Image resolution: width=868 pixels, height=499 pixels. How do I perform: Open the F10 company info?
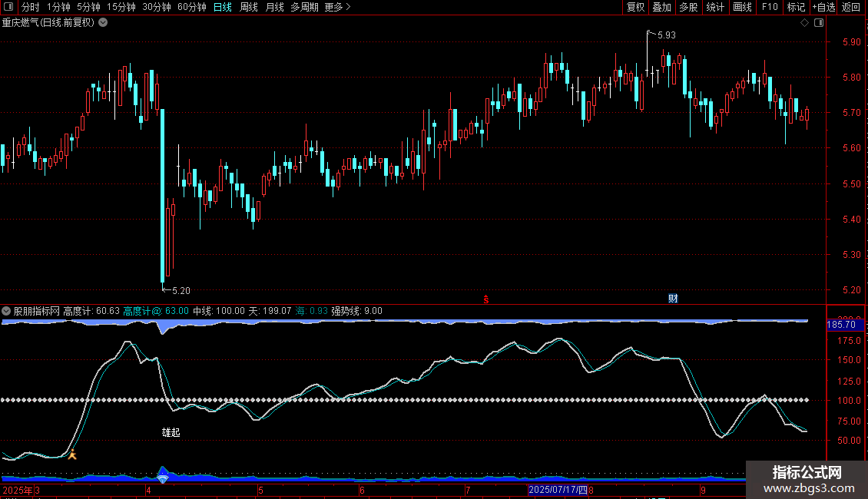coord(769,7)
